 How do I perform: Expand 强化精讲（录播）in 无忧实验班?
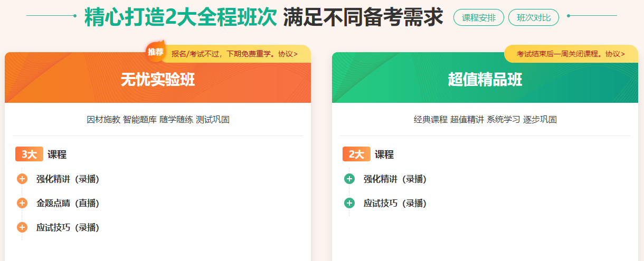click(x=68, y=179)
